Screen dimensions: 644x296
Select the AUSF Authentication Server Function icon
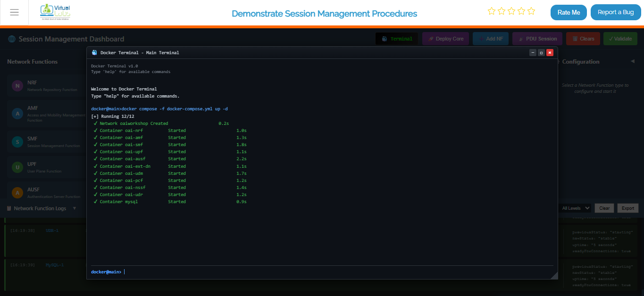point(17,192)
